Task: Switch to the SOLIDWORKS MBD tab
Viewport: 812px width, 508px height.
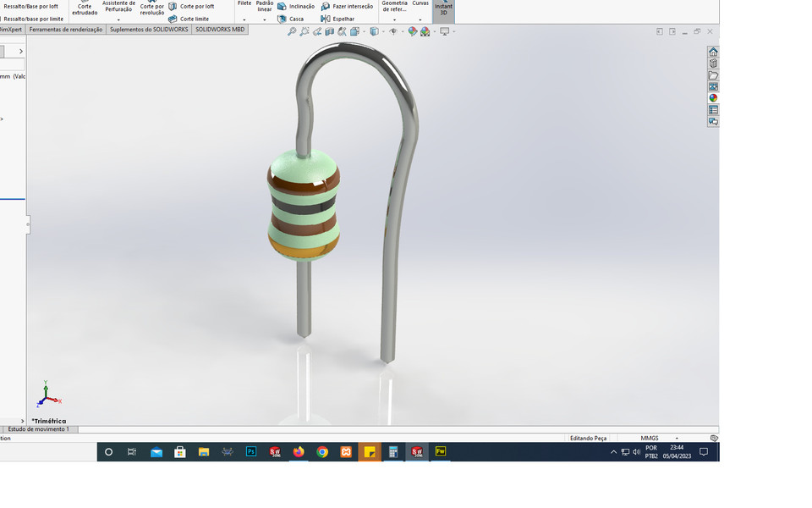Action: pos(219,28)
